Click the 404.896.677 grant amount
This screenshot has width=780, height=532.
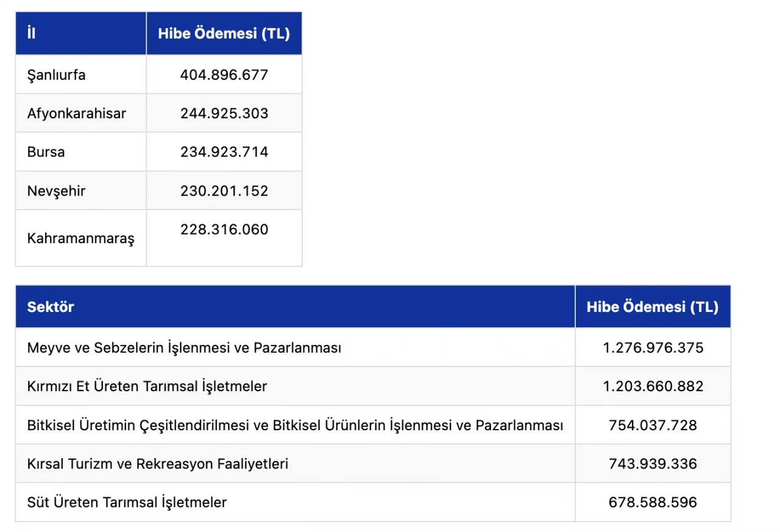tap(224, 75)
